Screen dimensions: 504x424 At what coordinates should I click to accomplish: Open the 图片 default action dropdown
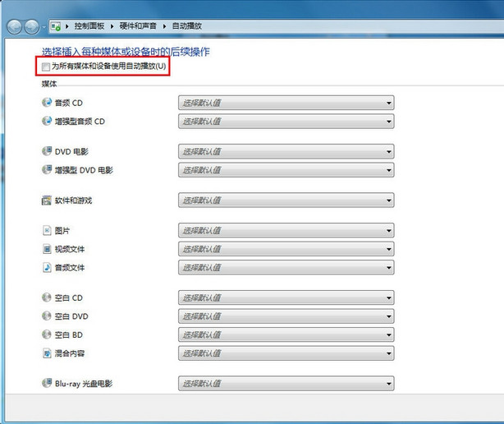tap(286, 231)
